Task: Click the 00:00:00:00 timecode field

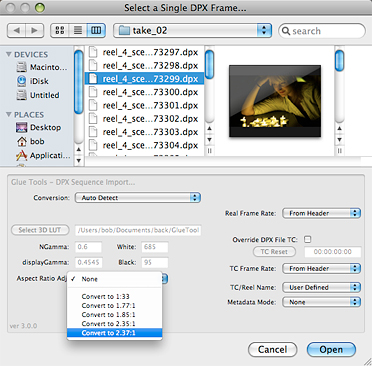Action: [x=332, y=252]
